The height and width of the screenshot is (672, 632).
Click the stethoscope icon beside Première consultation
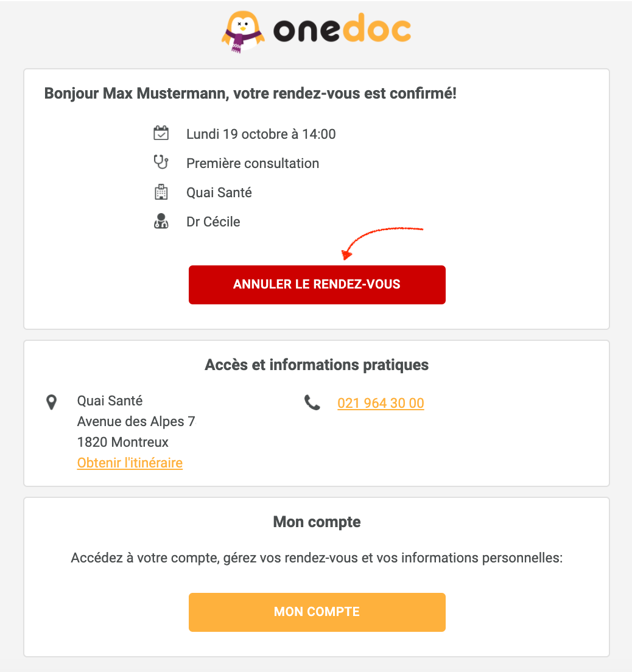click(x=161, y=163)
